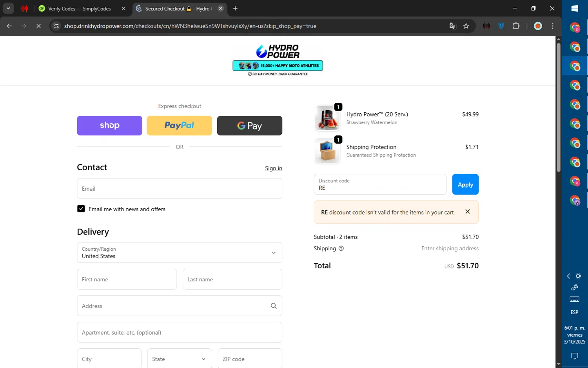Click the Hydro Power product thumbnail
This screenshot has width=588, height=368.
tap(327, 118)
